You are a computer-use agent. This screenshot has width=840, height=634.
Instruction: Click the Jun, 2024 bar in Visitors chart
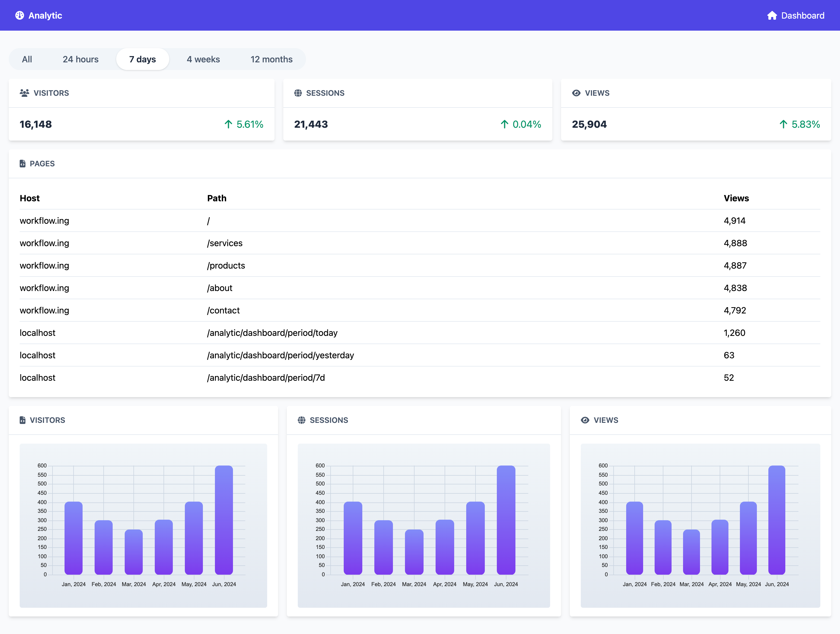coord(224,520)
